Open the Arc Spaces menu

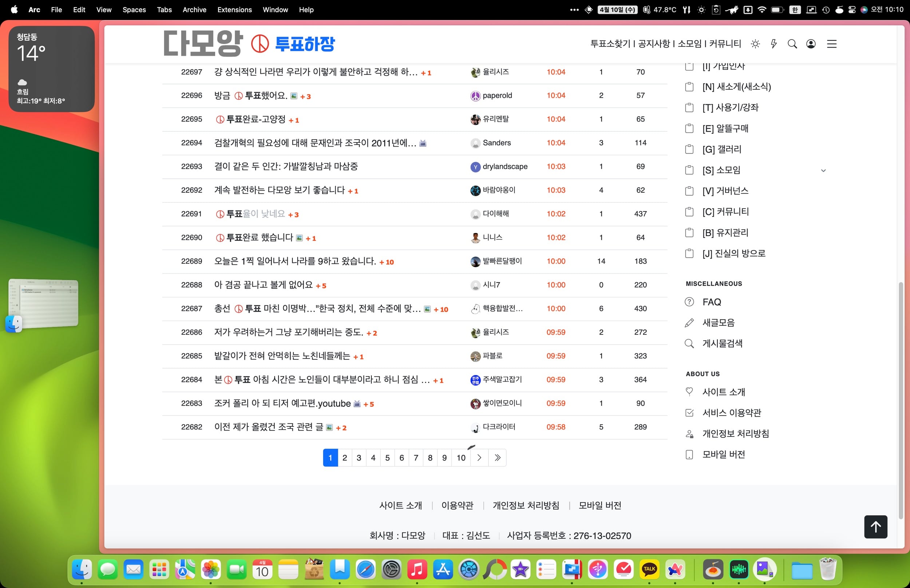134,9
